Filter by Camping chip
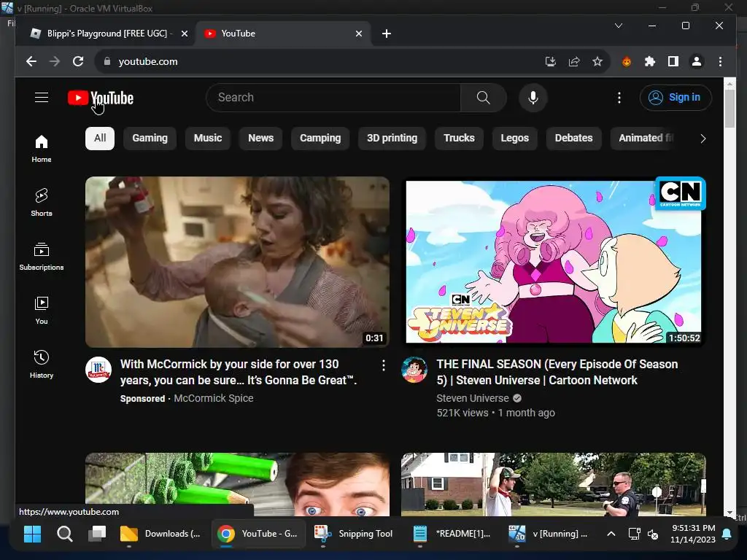The image size is (747, 560). [320, 138]
